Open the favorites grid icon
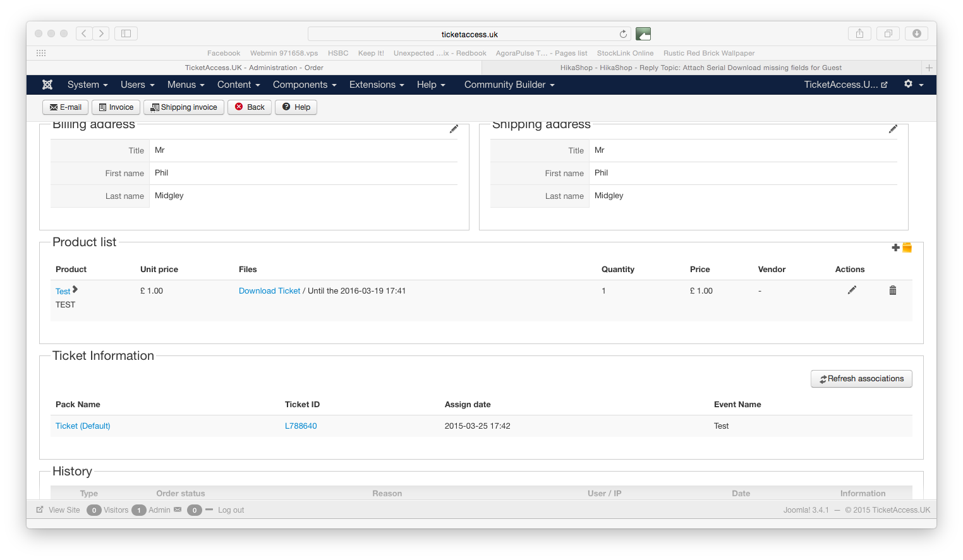 tap(41, 53)
